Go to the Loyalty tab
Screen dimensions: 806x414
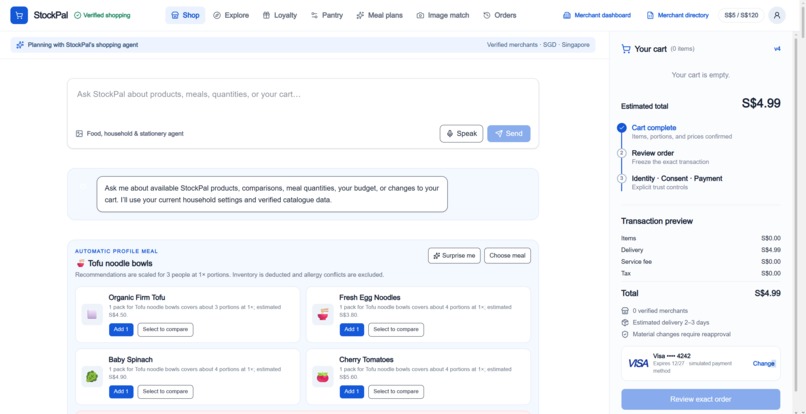(280, 15)
